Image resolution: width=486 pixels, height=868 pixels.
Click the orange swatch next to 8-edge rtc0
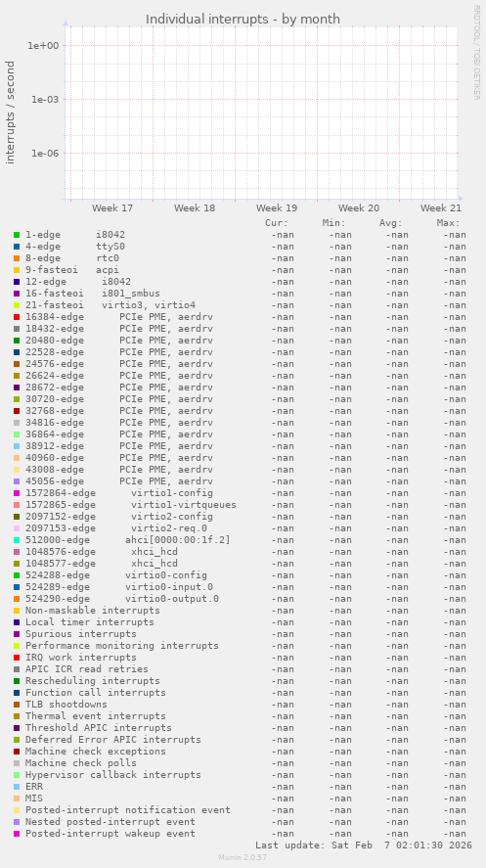(17, 258)
